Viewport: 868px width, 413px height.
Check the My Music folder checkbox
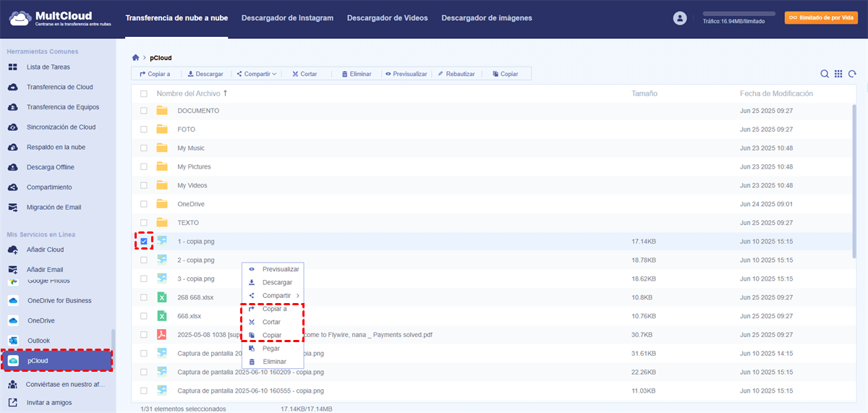point(144,148)
